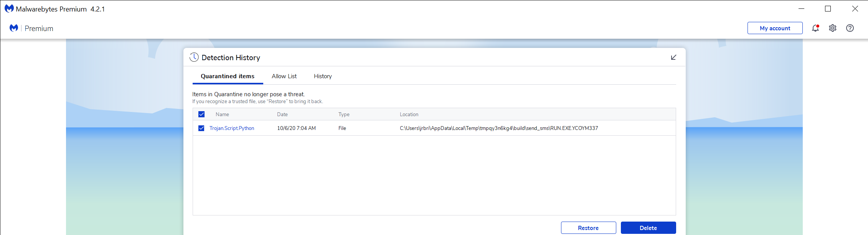Sort by the Date column header
Screen dimensions: 868x235
click(x=282, y=114)
